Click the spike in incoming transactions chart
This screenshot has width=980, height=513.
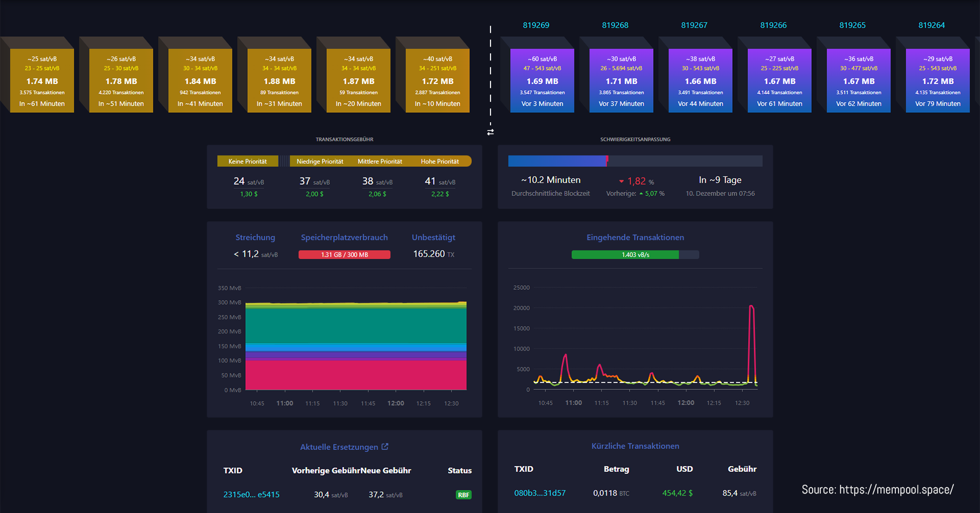tap(752, 344)
